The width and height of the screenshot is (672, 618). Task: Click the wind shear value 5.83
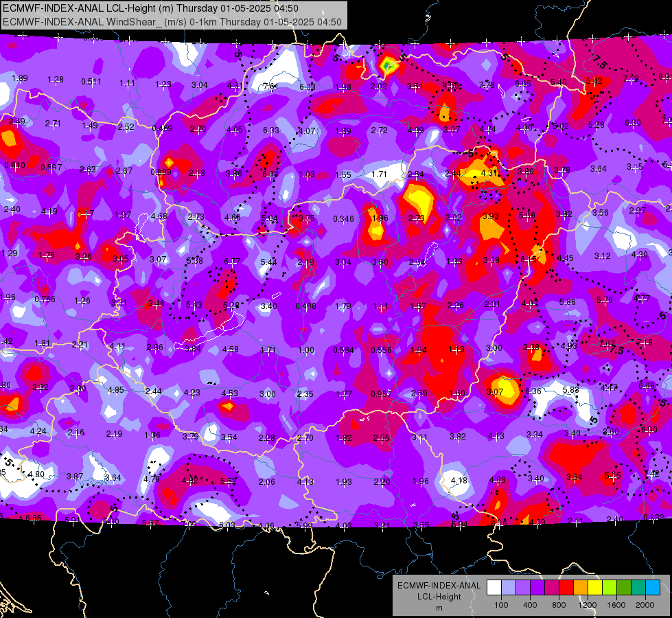571,390
